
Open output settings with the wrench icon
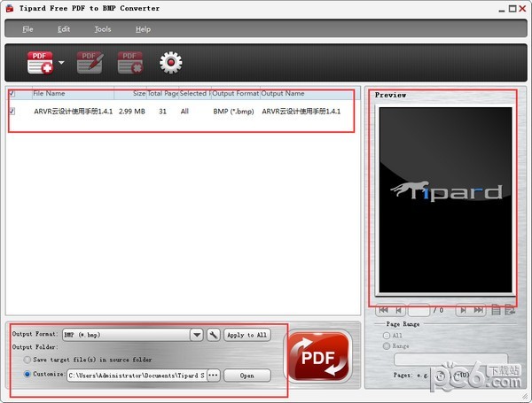(214, 335)
